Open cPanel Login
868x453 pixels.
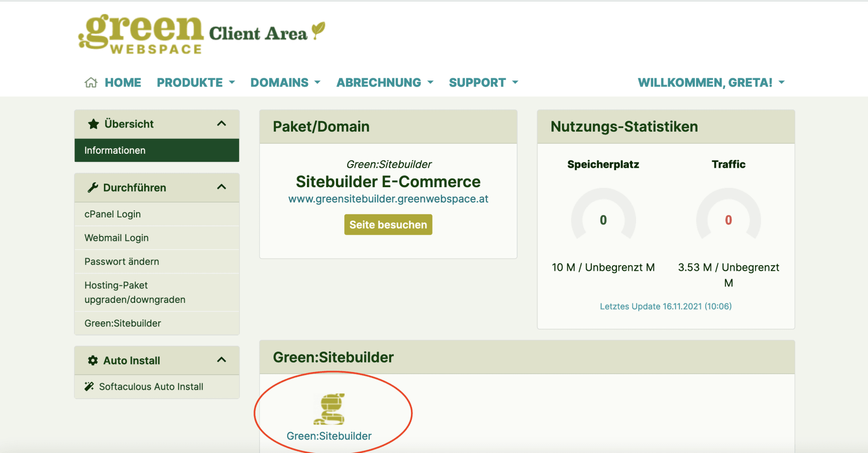coord(157,214)
